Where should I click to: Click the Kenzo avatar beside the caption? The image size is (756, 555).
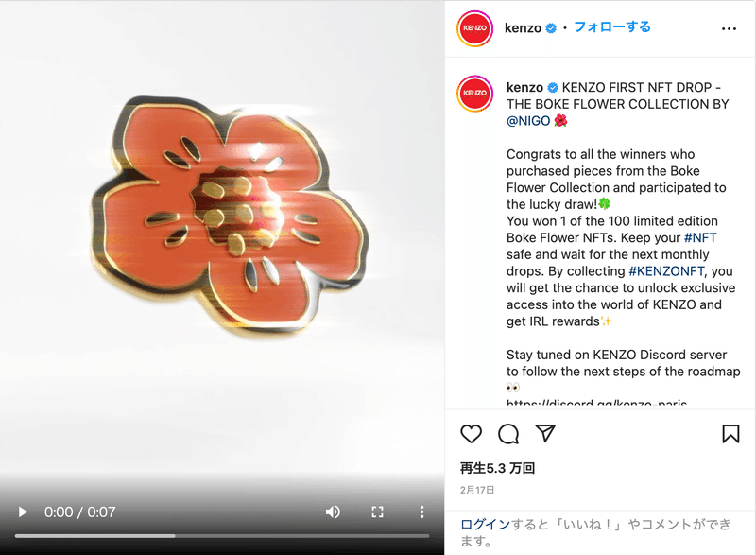pos(475,93)
